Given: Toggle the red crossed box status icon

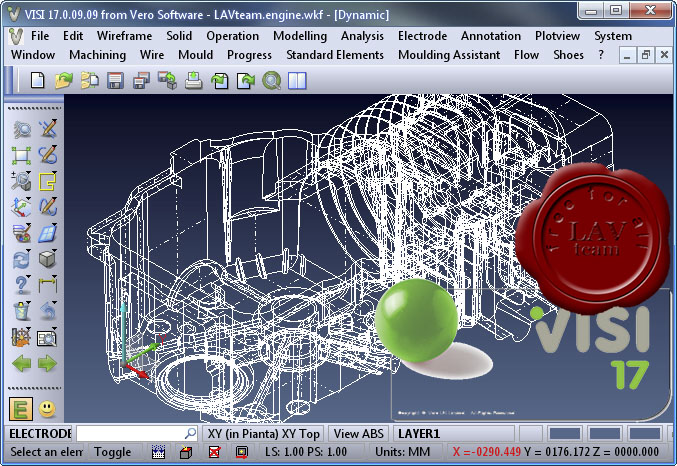Looking at the screenshot, I should point(214,452).
